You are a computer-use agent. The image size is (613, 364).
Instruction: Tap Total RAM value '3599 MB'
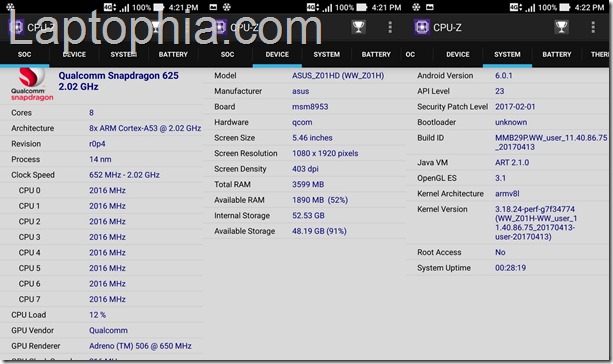308,184
